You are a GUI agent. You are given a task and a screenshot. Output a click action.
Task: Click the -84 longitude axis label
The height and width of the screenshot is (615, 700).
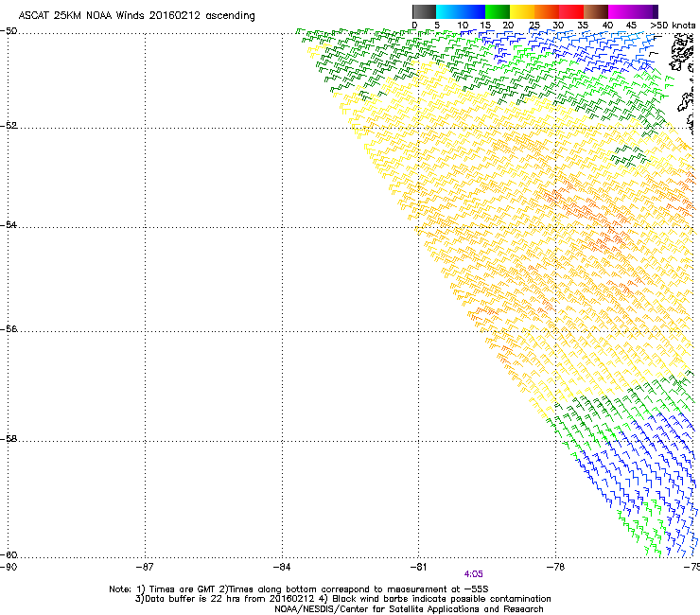click(282, 567)
